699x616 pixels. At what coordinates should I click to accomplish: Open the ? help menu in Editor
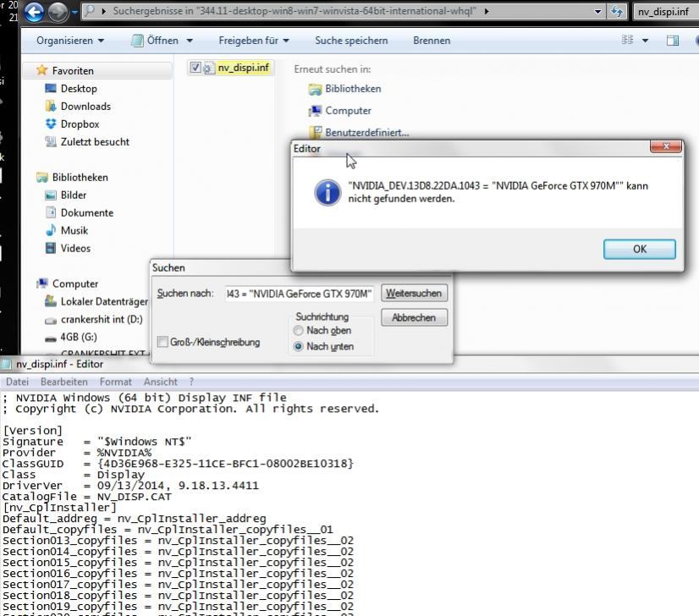192,382
